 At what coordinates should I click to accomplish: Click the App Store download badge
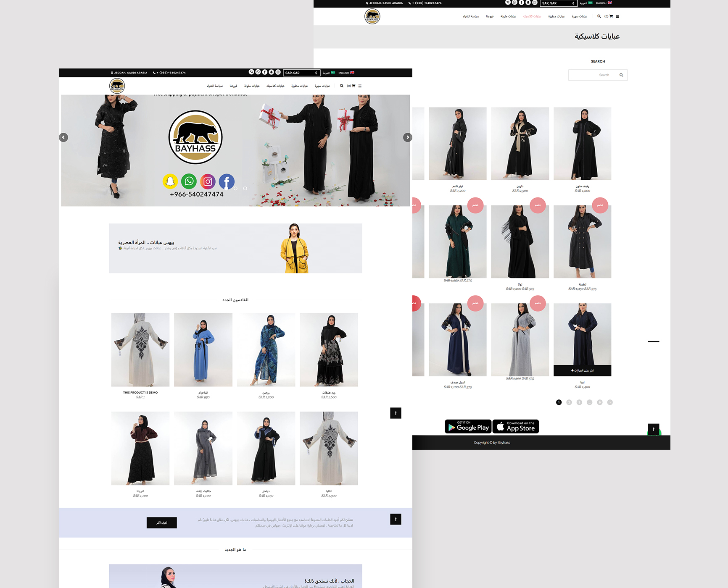(x=516, y=427)
